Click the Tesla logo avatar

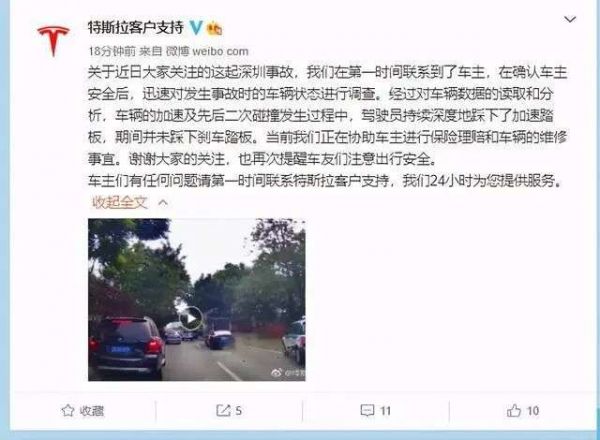[x=53, y=41]
